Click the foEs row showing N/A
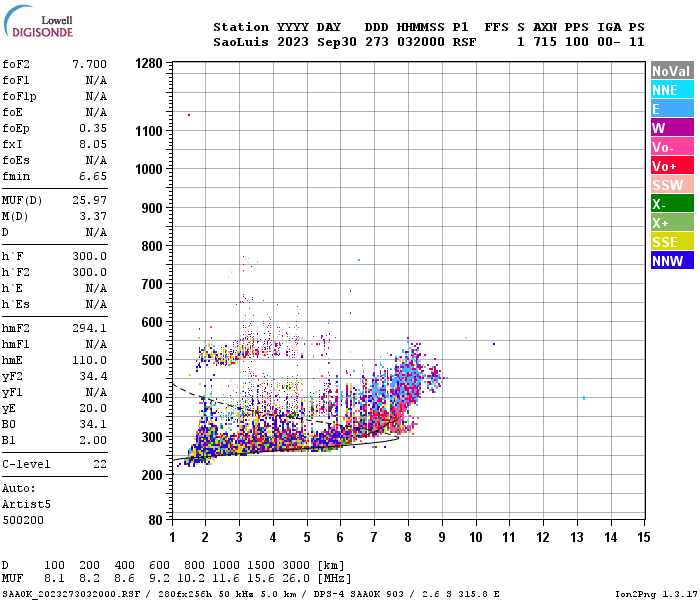Viewport: 700px width, 600px height. click(x=54, y=160)
